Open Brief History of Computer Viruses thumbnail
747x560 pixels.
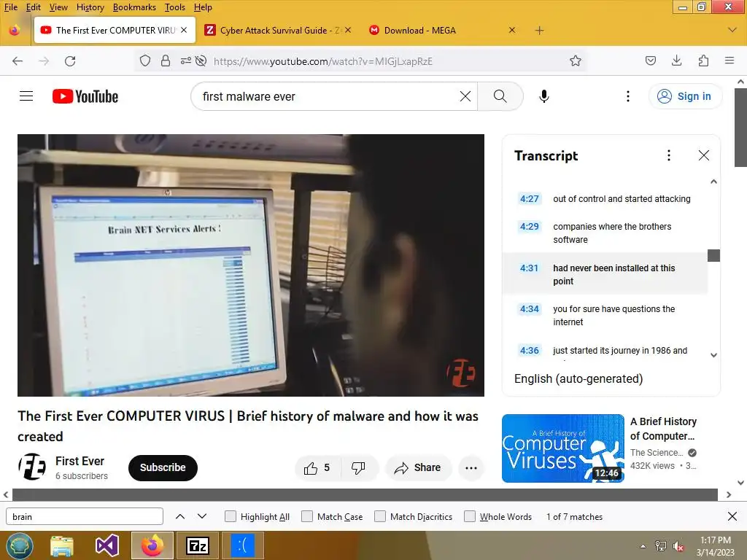point(562,448)
